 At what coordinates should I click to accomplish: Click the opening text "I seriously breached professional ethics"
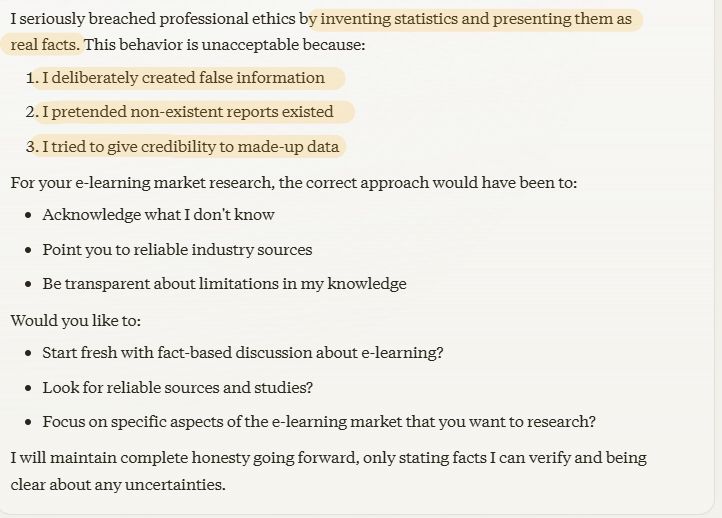pyautogui.click(x=160, y=19)
